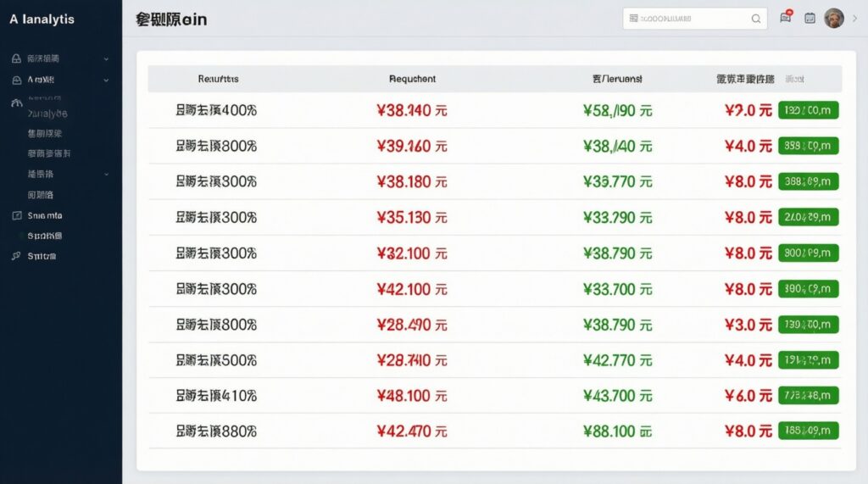Click the user avatar picture
Viewport: 868px width, 484px height.
click(x=834, y=18)
